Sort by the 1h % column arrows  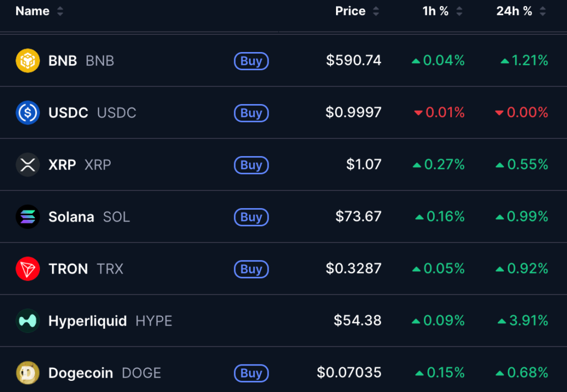(x=442, y=11)
